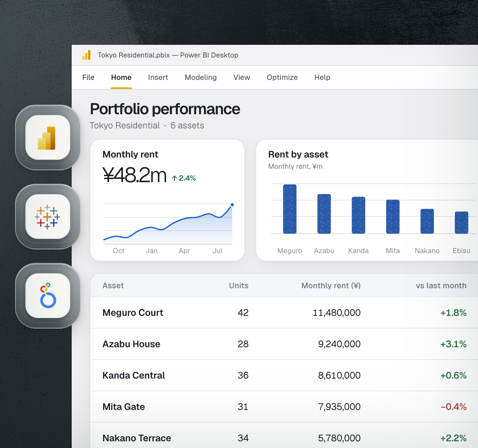Select the Meguro bar in Rent by asset
478x448 pixels.
click(x=290, y=209)
